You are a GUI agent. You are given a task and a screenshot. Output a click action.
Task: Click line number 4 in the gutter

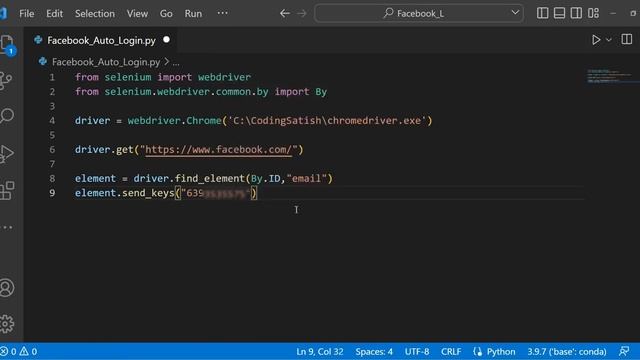[x=52, y=121]
